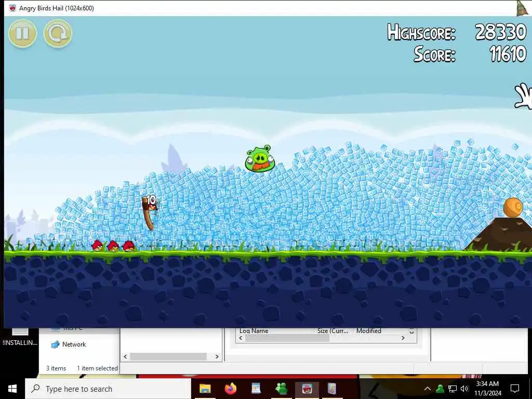Open the handheld device taskbar icon
This screenshot has height=399, width=532.
332,389
